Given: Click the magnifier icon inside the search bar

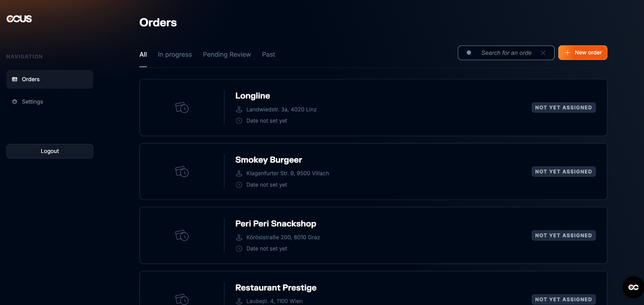Looking at the screenshot, I should tap(469, 53).
